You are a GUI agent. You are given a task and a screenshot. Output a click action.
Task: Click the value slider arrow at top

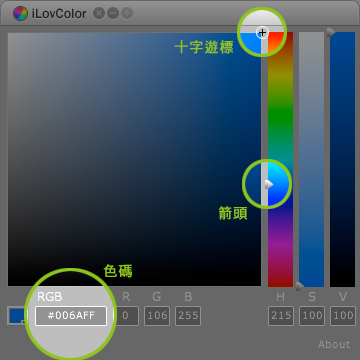pos(330,32)
